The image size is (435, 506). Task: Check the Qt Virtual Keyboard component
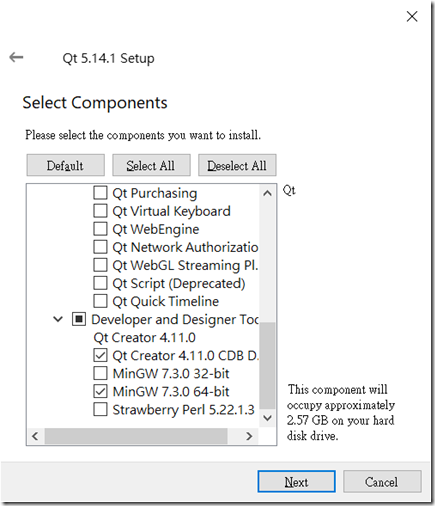[100, 211]
